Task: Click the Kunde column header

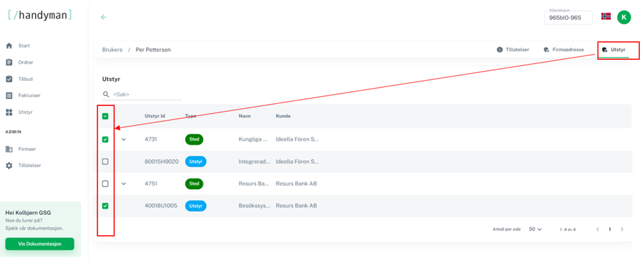Action: click(x=283, y=117)
